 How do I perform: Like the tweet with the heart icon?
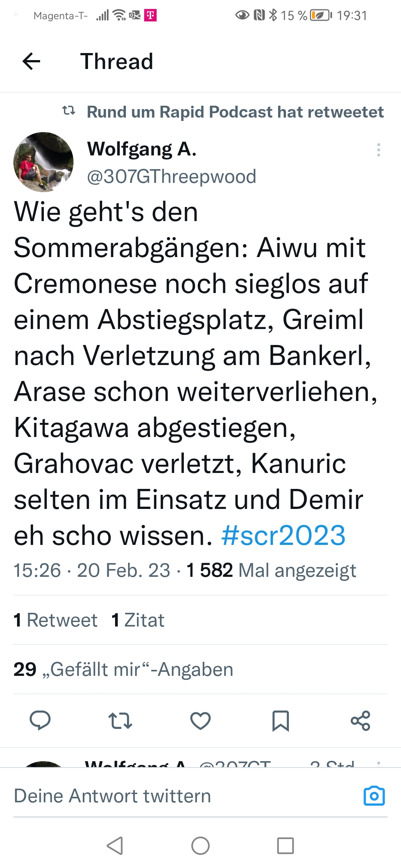(200, 721)
